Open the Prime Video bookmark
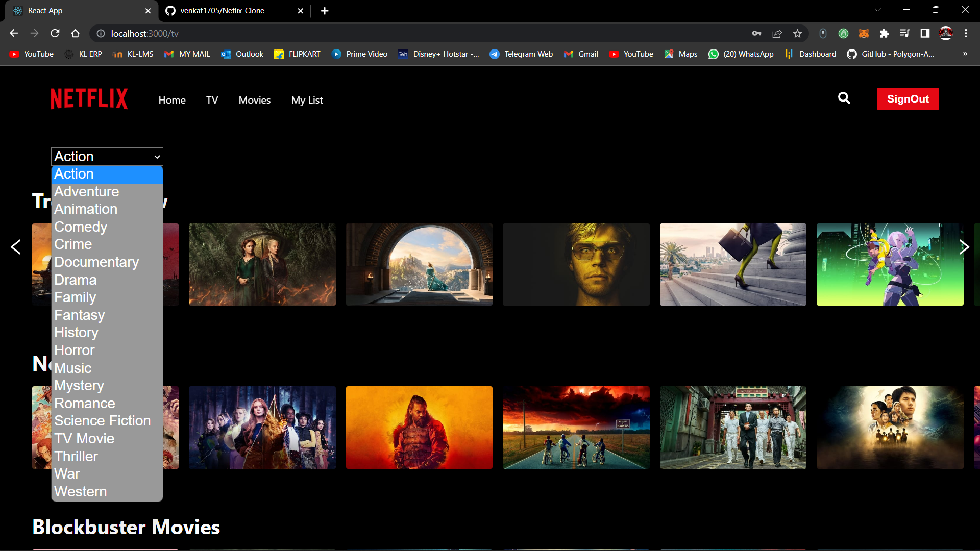This screenshot has height=551, width=980. 360,54
